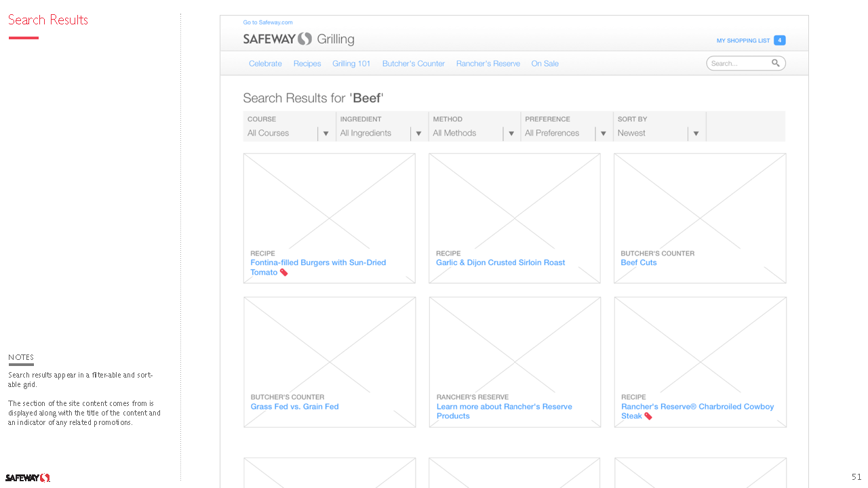Viewport: 868px width, 488px height.
Task: Click the Search Results for 'Beef' heading
Action: click(x=313, y=98)
